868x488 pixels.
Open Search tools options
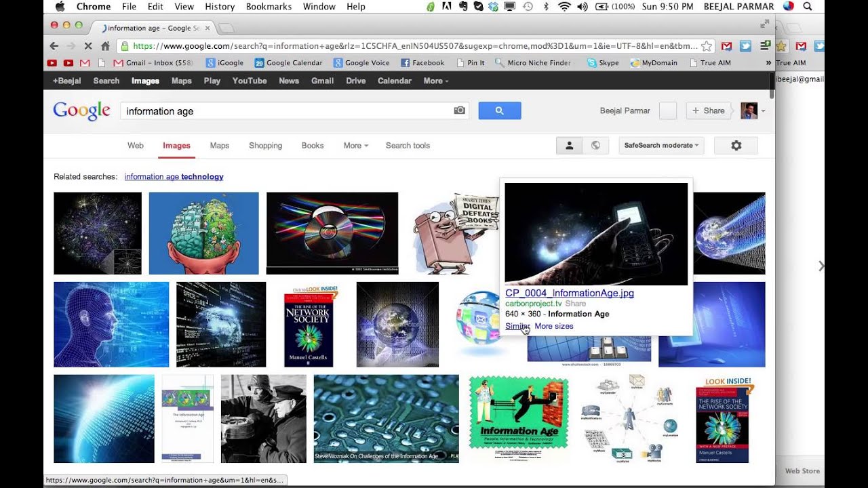408,145
